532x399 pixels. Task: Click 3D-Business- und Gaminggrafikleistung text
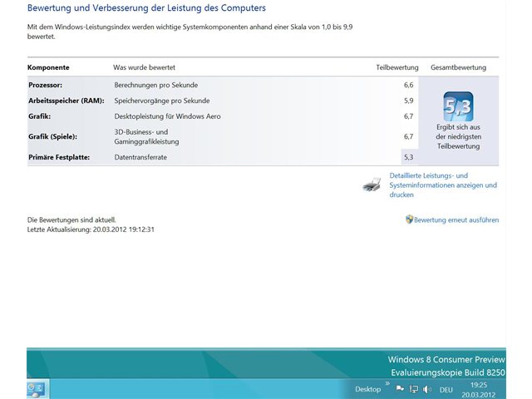pos(146,136)
